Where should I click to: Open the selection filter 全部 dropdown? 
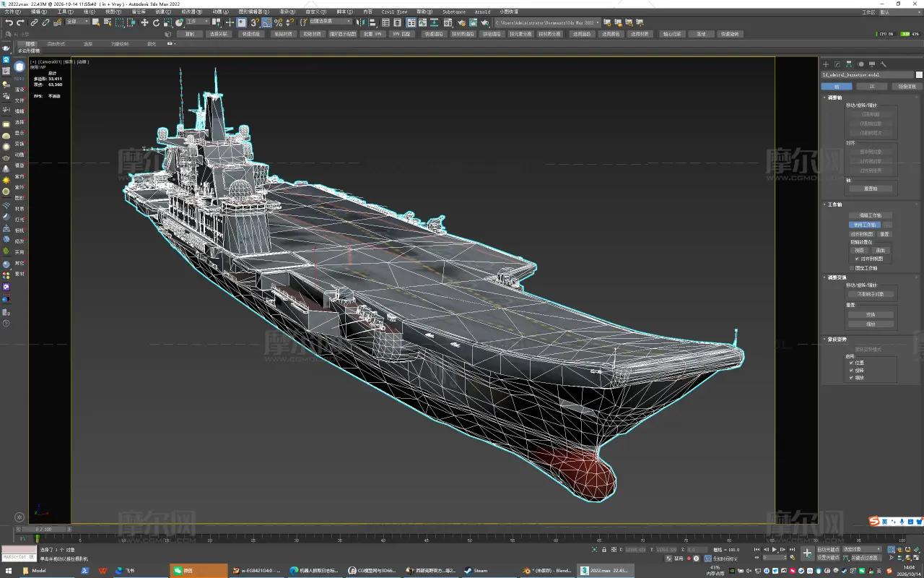77,22
